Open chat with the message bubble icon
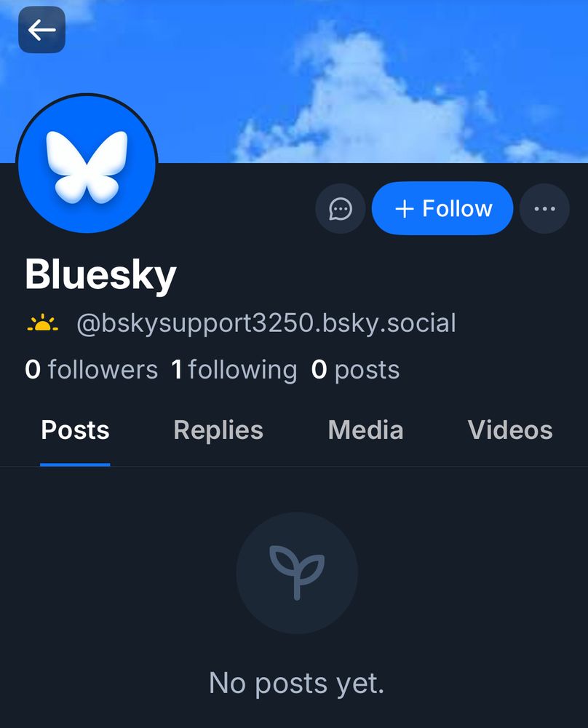Image resolution: width=588 pixels, height=728 pixels. tap(340, 209)
